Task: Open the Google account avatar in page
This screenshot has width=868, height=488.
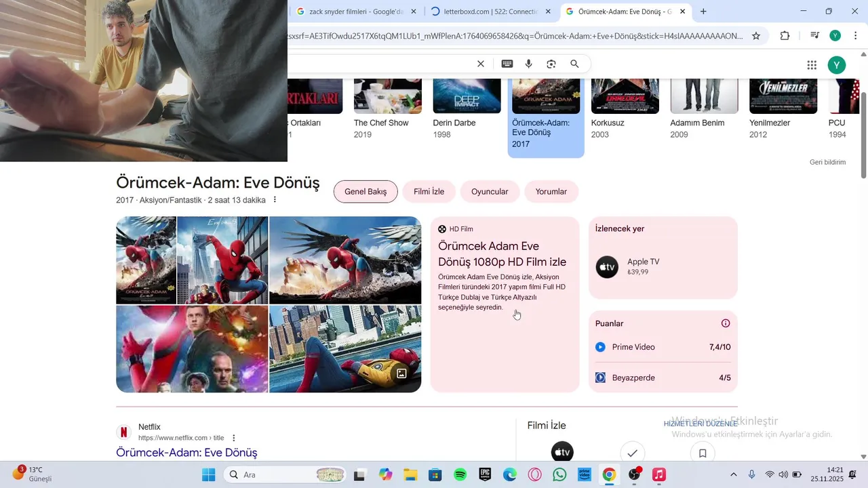Action: 837,65
